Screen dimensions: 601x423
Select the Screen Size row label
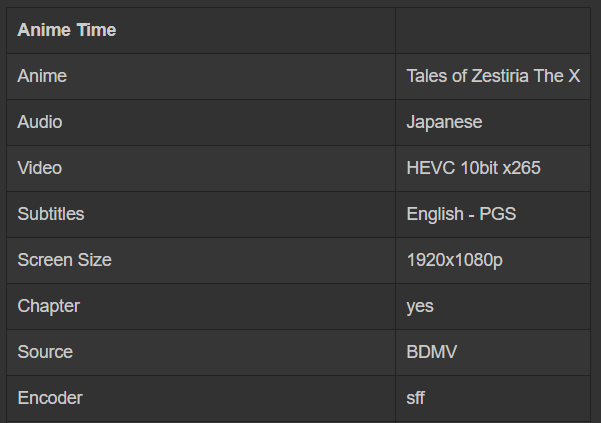tap(64, 260)
